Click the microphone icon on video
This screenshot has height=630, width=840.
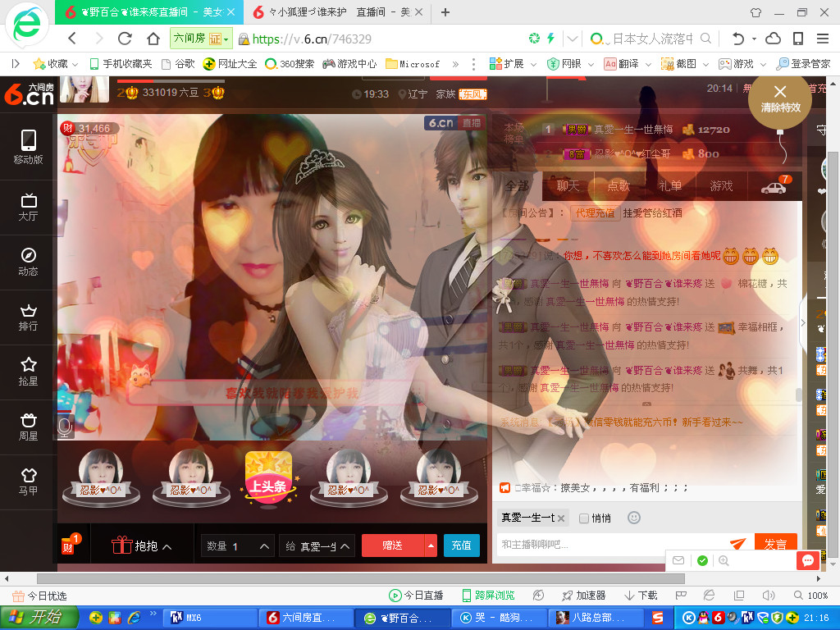65,427
